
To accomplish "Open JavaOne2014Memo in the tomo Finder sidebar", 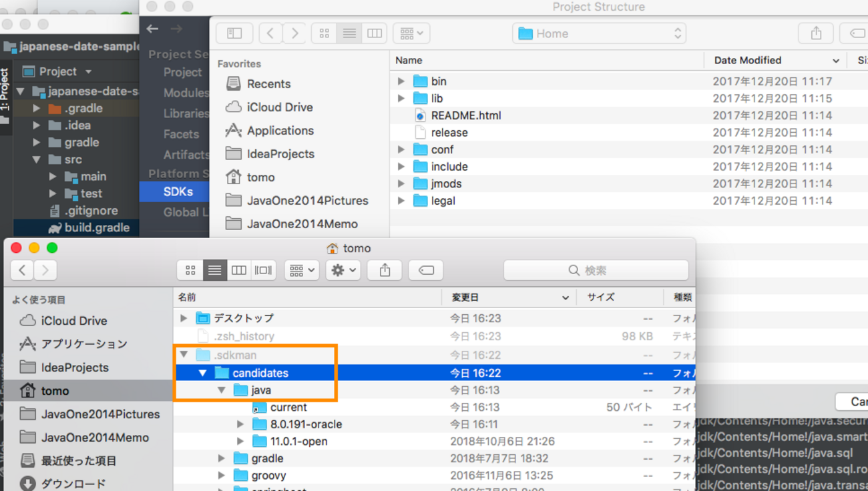I will 85,438.
